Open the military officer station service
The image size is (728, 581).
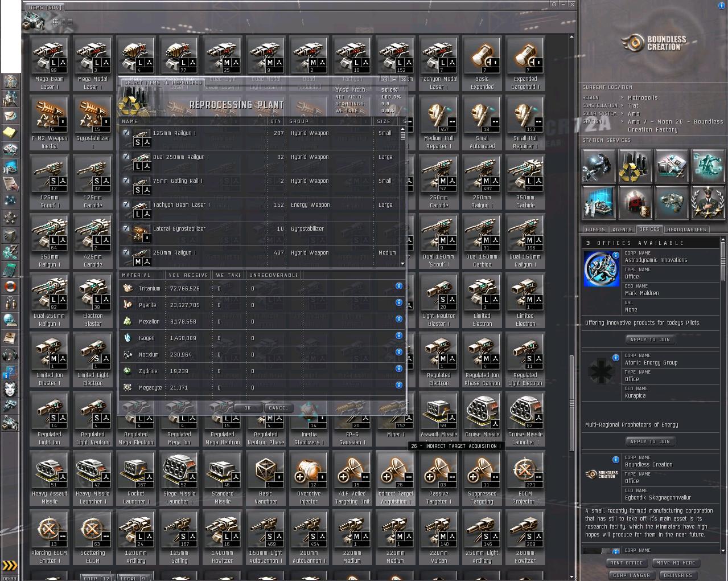pyautogui.click(x=708, y=203)
